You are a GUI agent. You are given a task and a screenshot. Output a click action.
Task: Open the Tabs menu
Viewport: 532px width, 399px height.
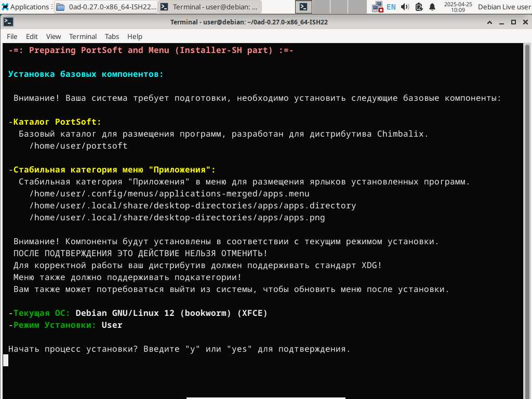point(112,37)
